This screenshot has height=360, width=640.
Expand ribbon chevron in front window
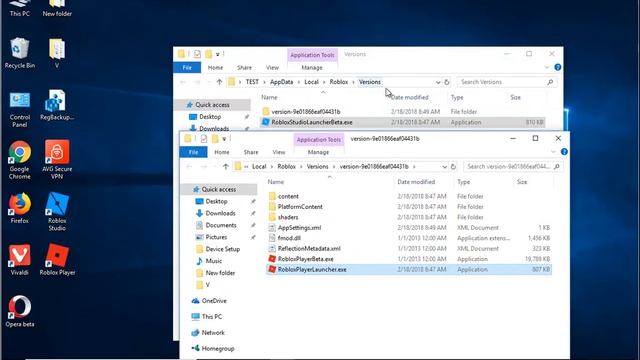click(x=553, y=152)
